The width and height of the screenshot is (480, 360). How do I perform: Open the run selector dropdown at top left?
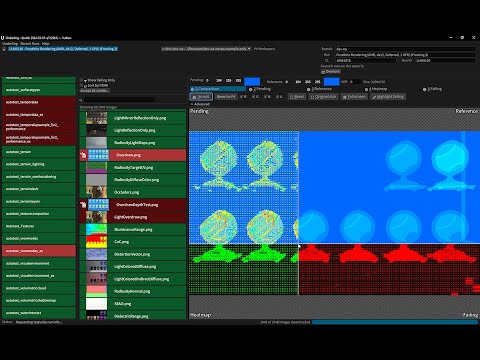(63, 49)
